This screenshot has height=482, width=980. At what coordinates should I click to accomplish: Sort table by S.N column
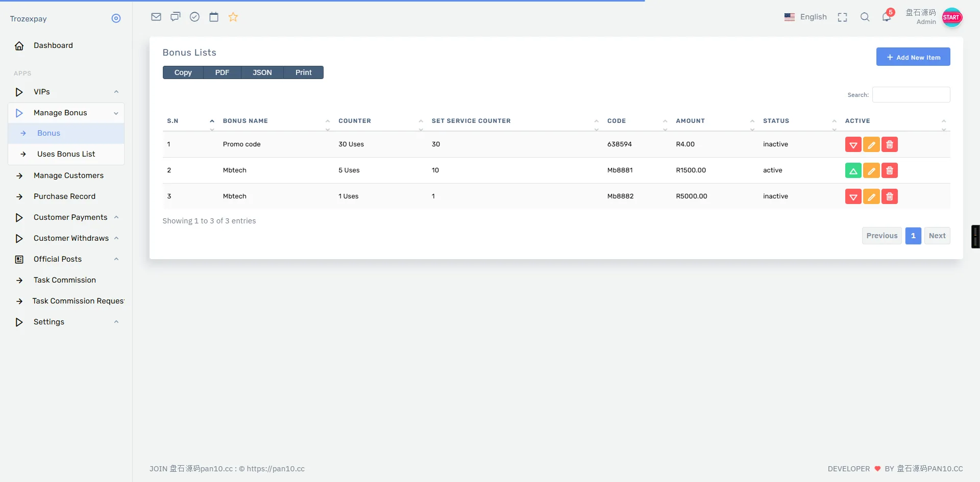coord(190,121)
